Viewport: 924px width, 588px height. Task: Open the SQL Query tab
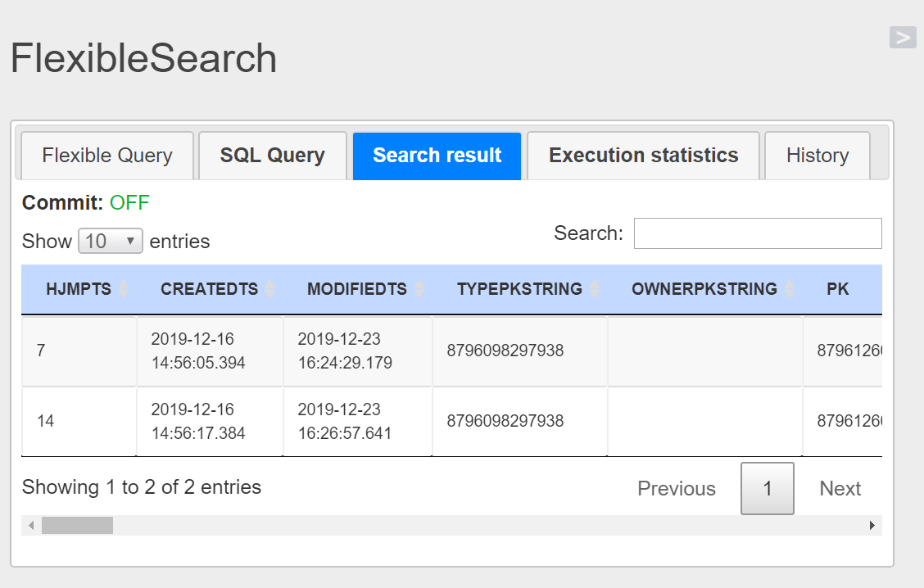pos(273,156)
